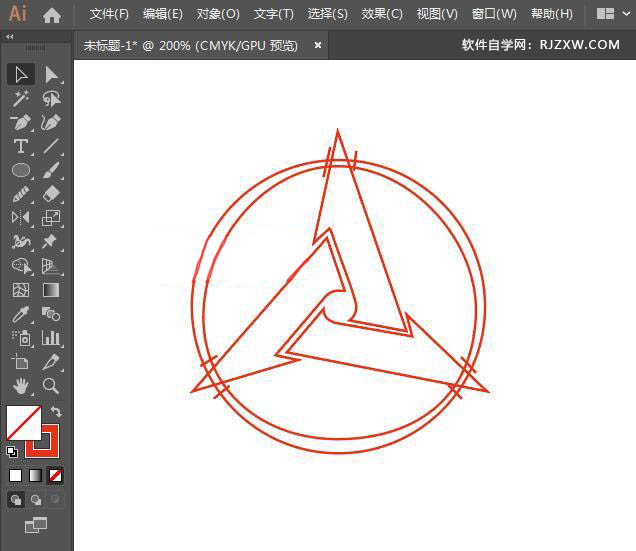636x551 pixels.
Task: Reset to default fill and stroke
Action: 12,451
